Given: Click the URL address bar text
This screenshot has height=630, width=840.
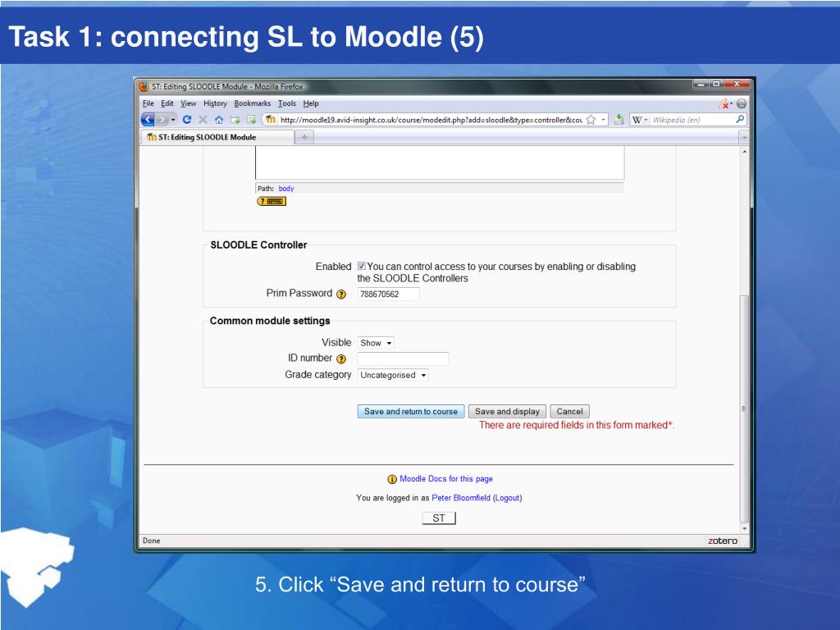Looking at the screenshot, I should (x=431, y=120).
